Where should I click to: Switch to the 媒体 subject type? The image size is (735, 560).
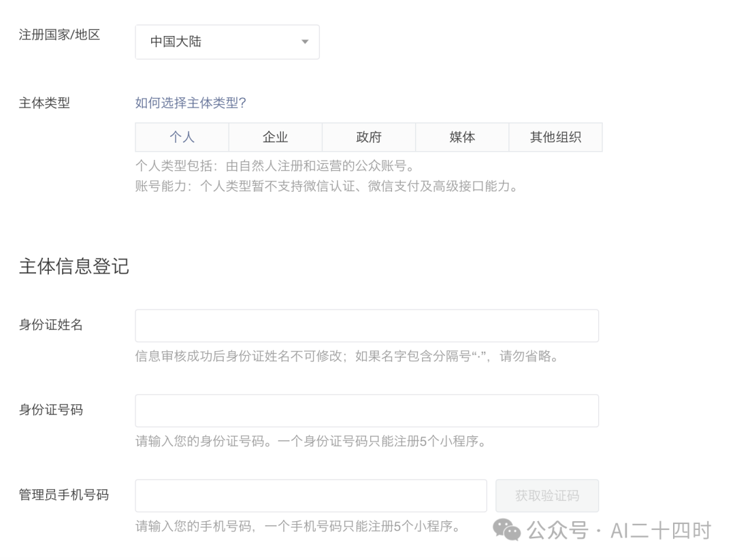(x=462, y=137)
